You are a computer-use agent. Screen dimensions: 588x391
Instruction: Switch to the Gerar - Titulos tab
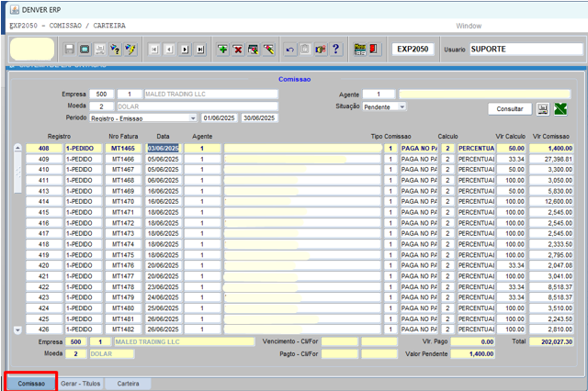(x=81, y=383)
